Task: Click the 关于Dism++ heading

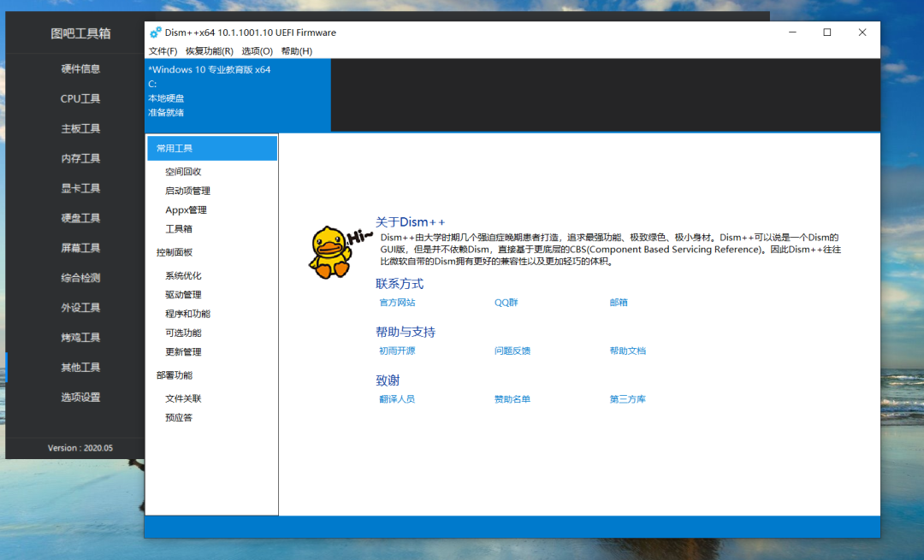Action: pos(411,222)
